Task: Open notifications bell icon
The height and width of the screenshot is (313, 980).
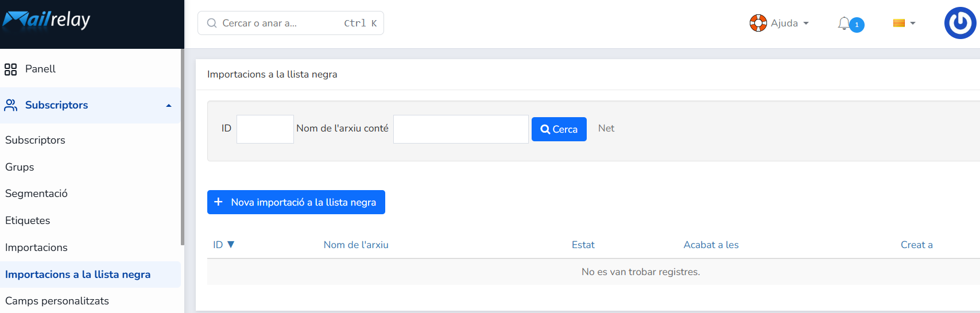Action: (843, 24)
